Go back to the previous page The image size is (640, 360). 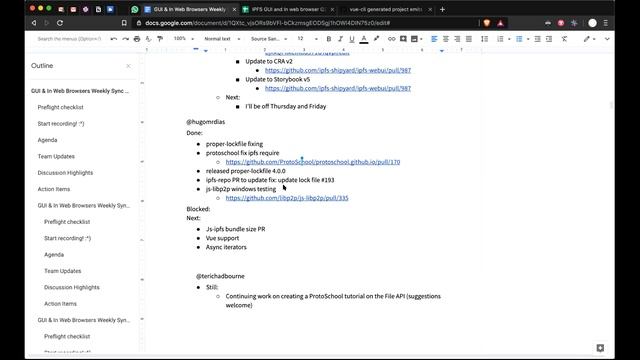click(x=34, y=23)
